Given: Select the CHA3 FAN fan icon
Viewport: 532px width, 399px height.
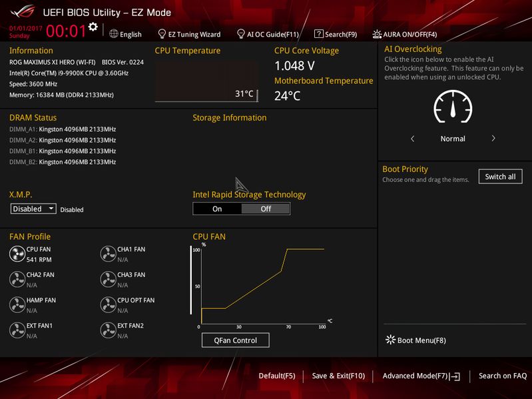Looking at the screenshot, I should (109, 279).
